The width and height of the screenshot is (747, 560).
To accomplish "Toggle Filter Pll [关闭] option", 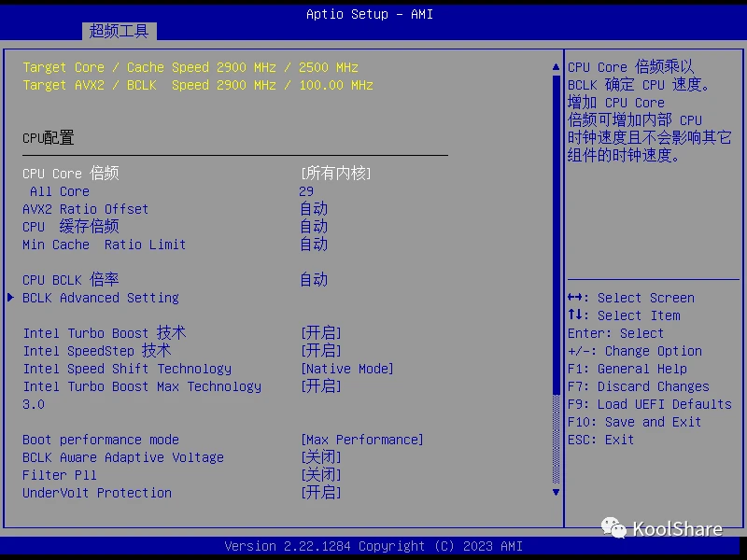I will pyautogui.click(x=321, y=475).
